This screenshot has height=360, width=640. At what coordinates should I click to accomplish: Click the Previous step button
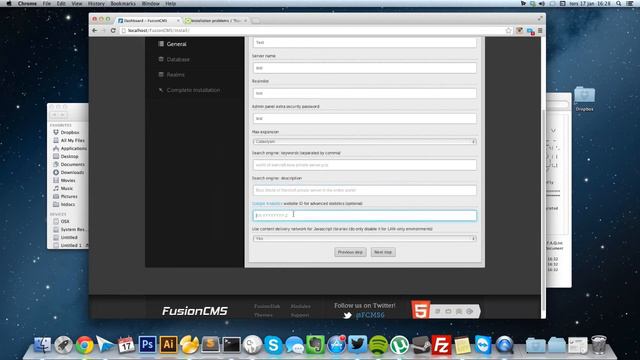pyautogui.click(x=350, y=252)
